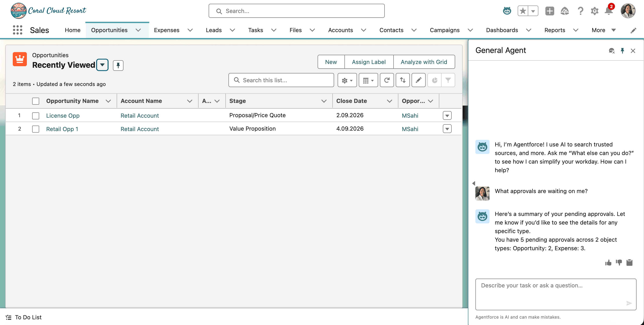644x325 pixels.
Task: Check the Retail Opp 1 row checkbox
Action: pyautogui.click(x=35, y=129)
